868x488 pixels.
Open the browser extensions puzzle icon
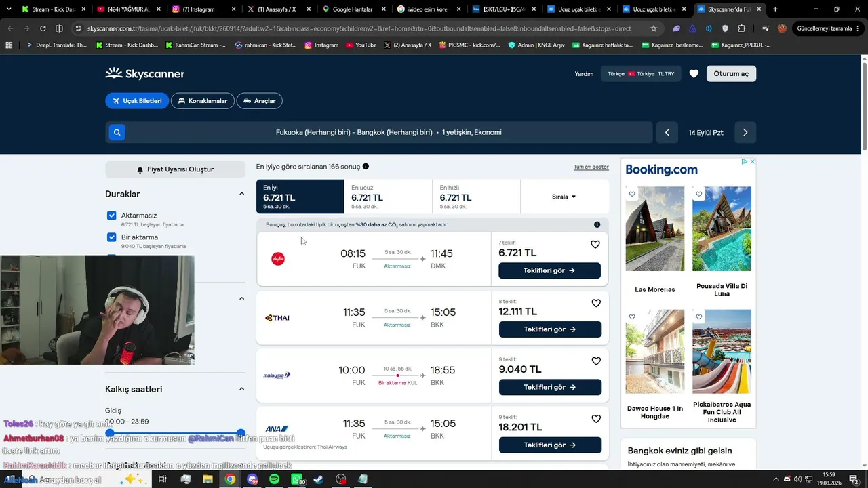741,28
